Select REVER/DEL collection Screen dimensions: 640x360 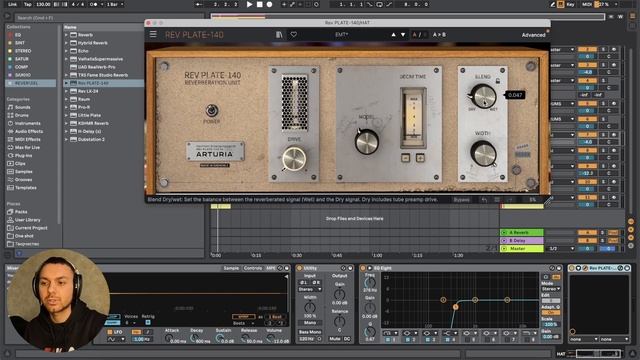[31, 83]
